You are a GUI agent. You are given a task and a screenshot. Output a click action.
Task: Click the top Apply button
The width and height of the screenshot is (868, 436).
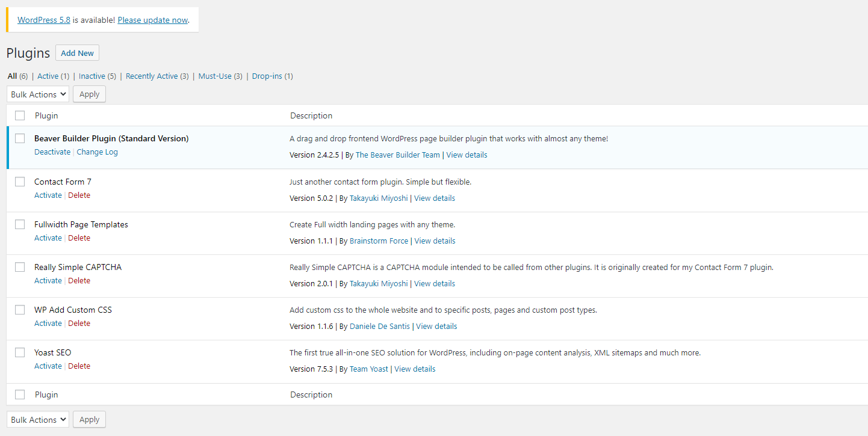click(89, 94)
